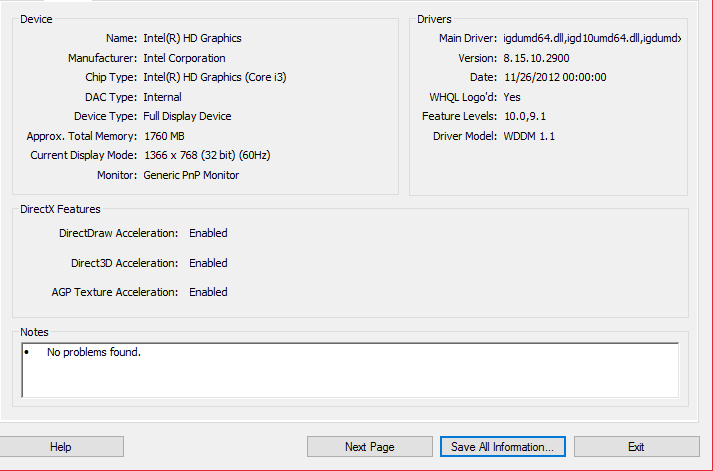This screenshot has width=713, height=471.
Task: Click Direct3D Acceleration Enabled value
Action: (208, 263)
